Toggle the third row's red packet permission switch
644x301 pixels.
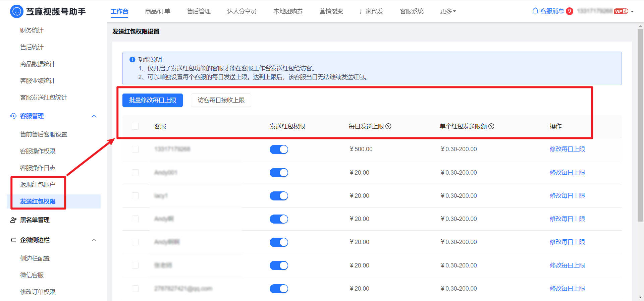pyautogui.click(x=279, y=196)
